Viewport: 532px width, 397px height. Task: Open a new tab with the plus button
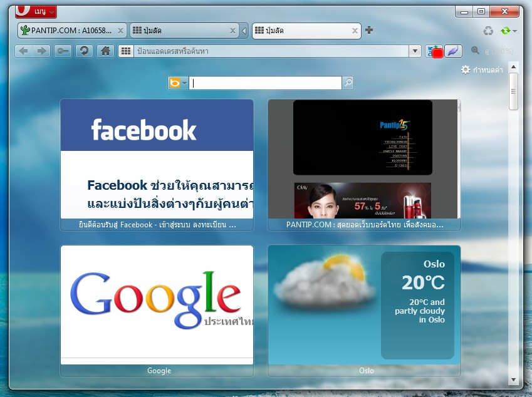tap(369, 30)
